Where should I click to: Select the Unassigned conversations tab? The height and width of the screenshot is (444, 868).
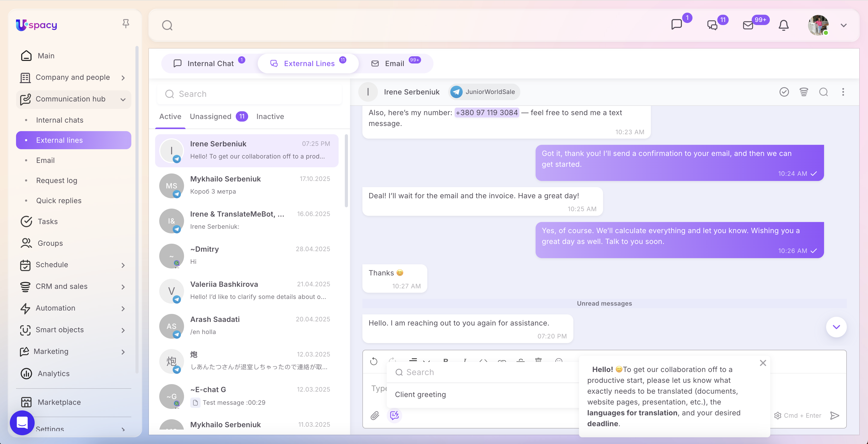click(211, 116)
